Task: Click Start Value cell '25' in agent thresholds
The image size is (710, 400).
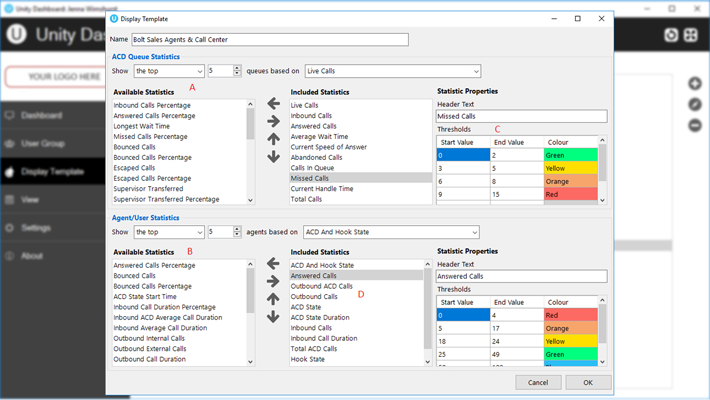Action: [x=463, y=354]
